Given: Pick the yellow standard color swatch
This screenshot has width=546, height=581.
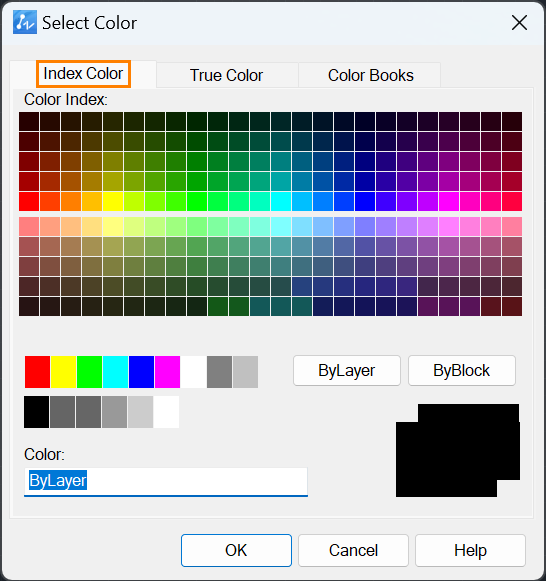Looking at the screenshot, I should 63,372.
